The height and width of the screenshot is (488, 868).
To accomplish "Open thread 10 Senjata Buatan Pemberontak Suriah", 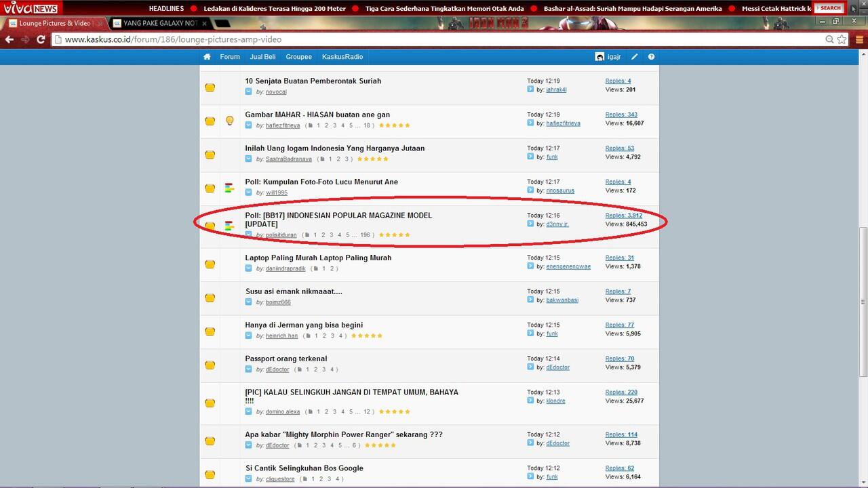I will click(x=313, y=81).
